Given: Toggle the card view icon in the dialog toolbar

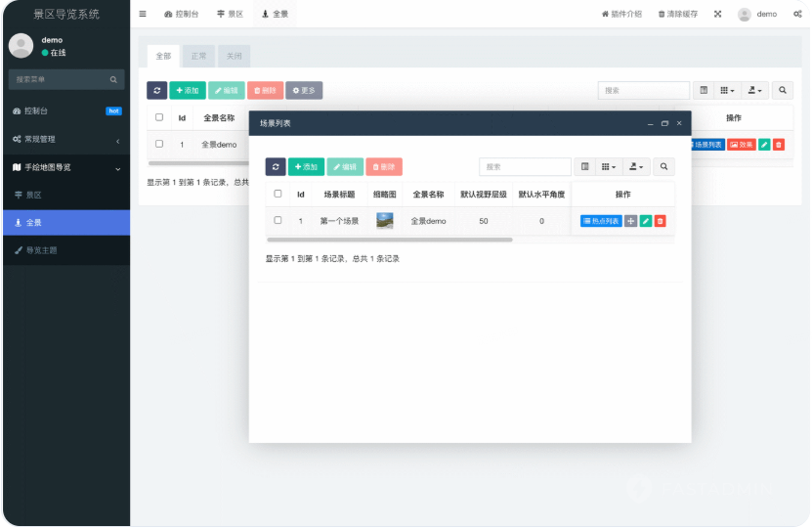Looking at the screenshot, I should pos(585,167).
